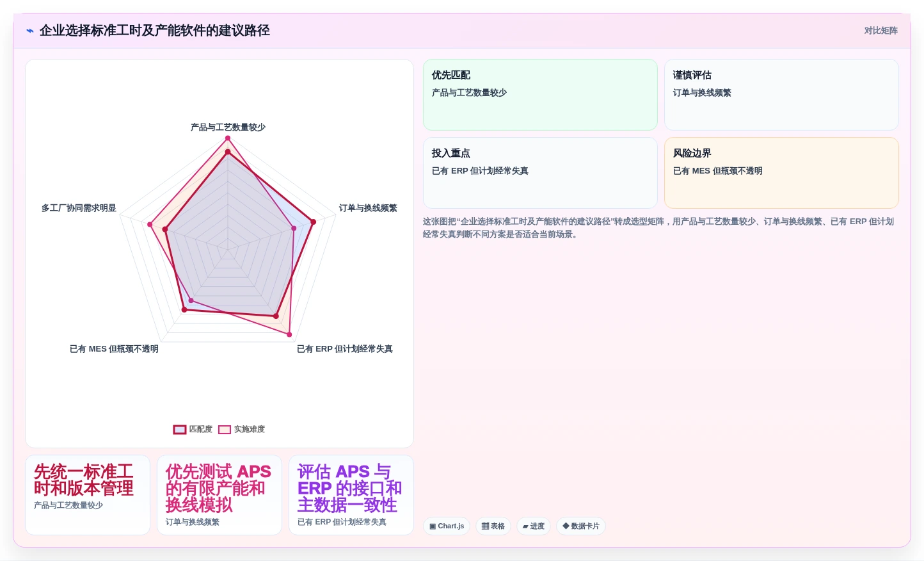Image resolution: width=924 pixels, height=561 pixels.
Task: Open the 投入重点 matrix card
Action: (x=540, y=173)
